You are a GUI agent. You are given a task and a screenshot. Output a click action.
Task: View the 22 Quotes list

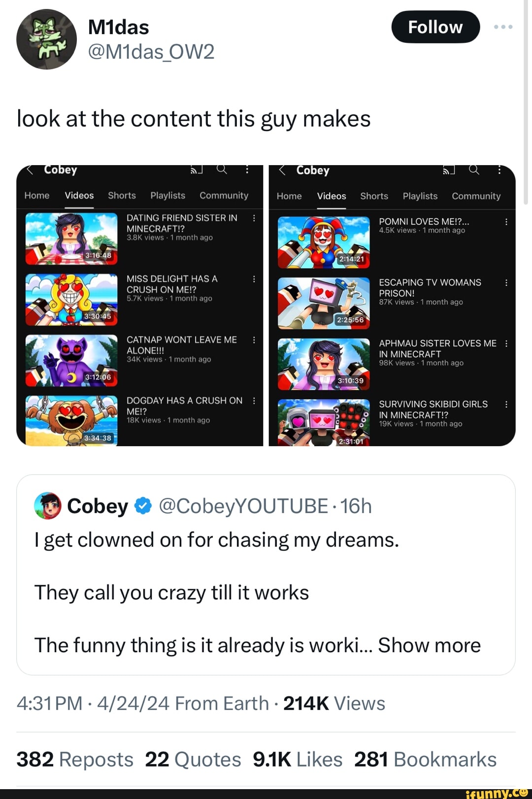(x=193, y=760)
